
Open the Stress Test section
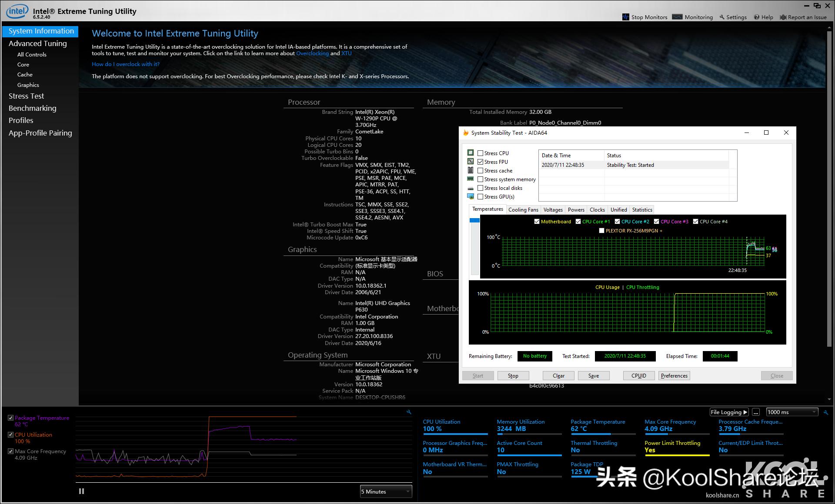click(26, 96)
